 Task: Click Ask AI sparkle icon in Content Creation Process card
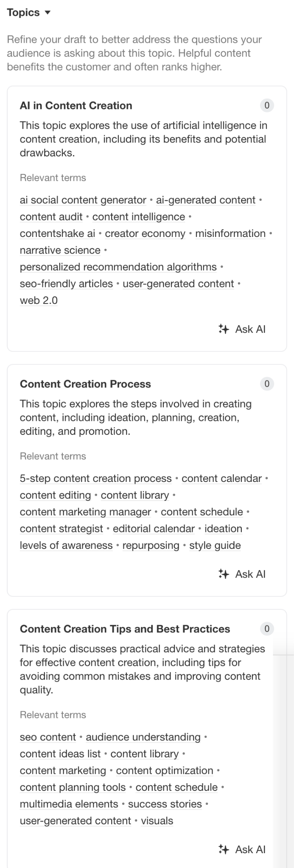click(x=223, y=574)
